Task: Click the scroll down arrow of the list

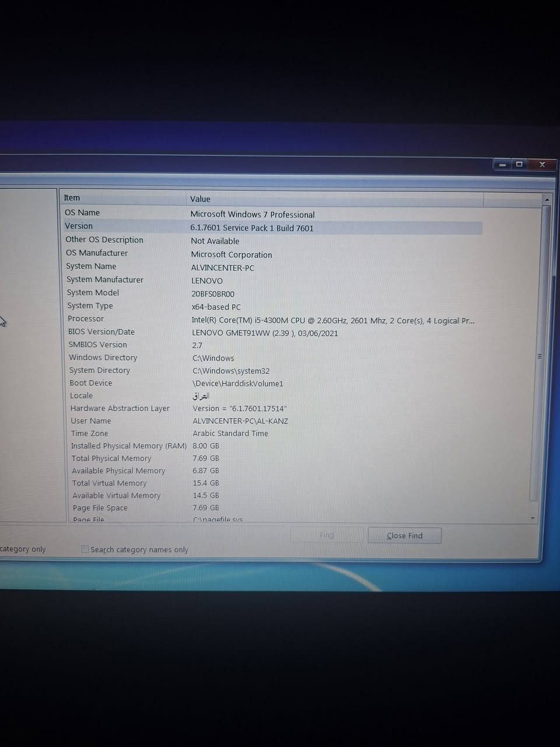Action: click(533, 518)
